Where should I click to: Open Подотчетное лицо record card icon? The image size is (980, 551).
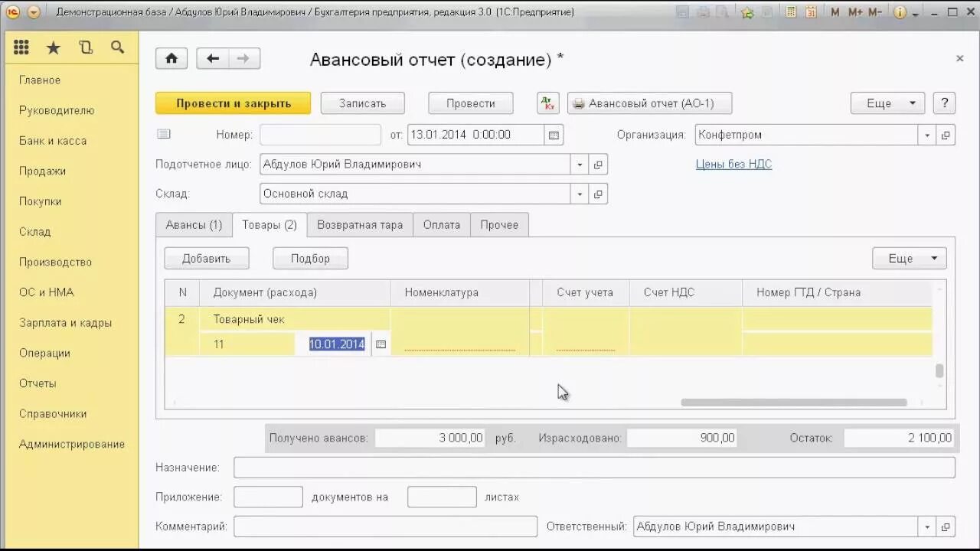(x=599, y=165)
